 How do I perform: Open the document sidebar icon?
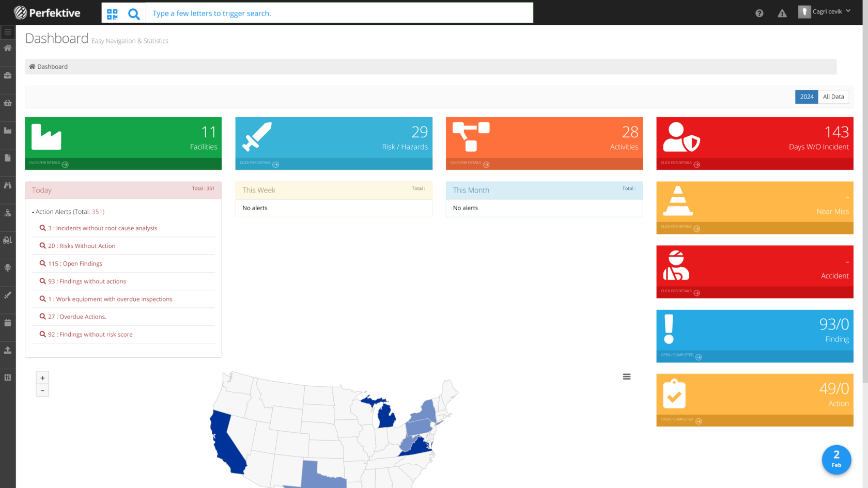[x=8, y=158]
